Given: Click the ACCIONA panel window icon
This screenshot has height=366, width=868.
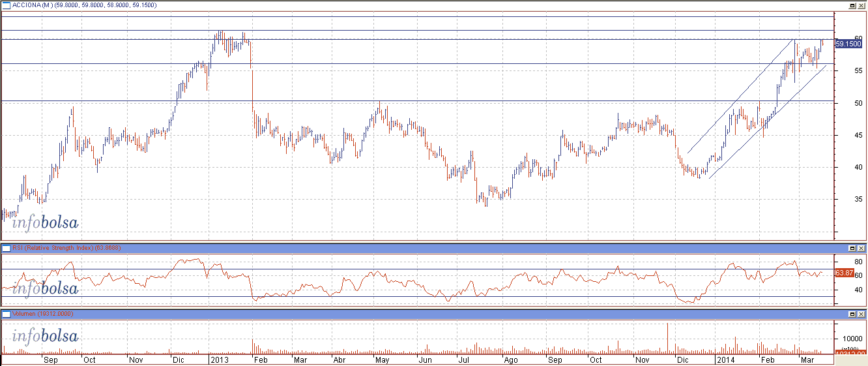Looking at the screenshot, I should (x=6, y=5).
